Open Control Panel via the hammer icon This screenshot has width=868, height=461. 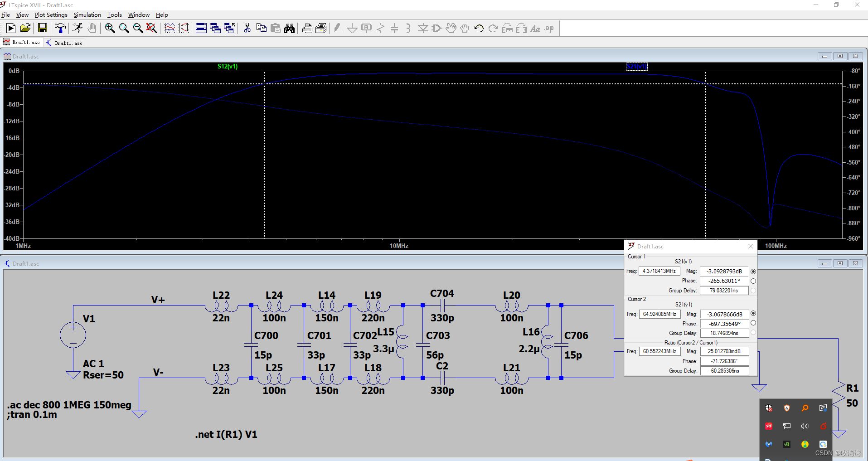point(60,28)
